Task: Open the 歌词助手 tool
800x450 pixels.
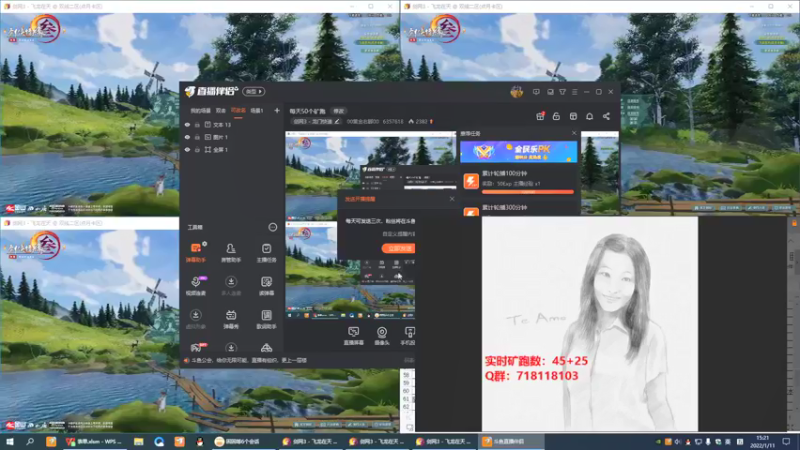Action: 266,319
